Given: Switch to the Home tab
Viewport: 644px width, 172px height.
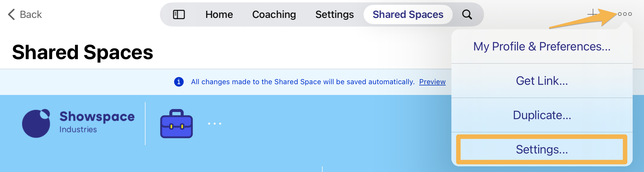Looking at the screenshot, I should pos(219,14).
